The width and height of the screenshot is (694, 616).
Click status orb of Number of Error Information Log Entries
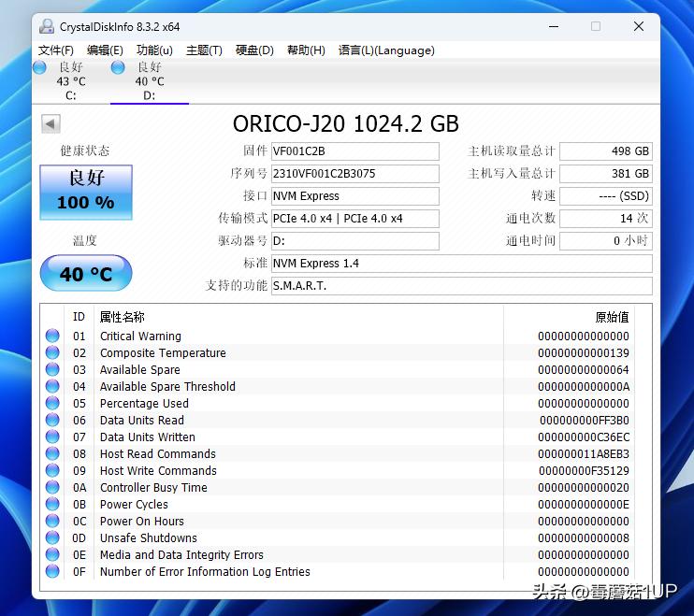(52, 571)
